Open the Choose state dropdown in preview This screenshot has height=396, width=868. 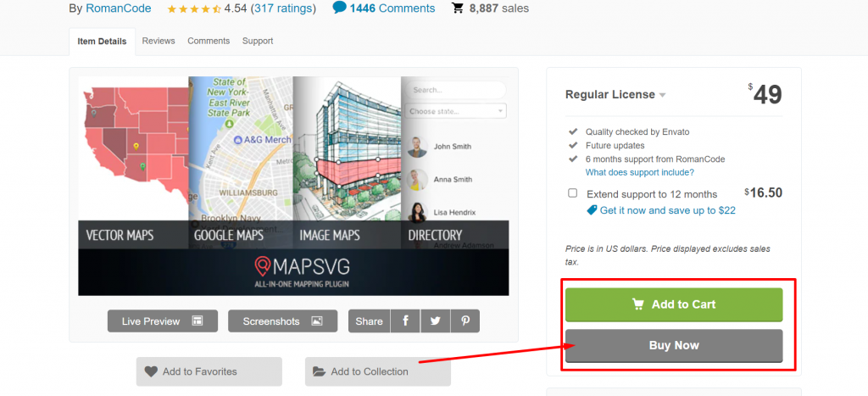coord(455,111)
